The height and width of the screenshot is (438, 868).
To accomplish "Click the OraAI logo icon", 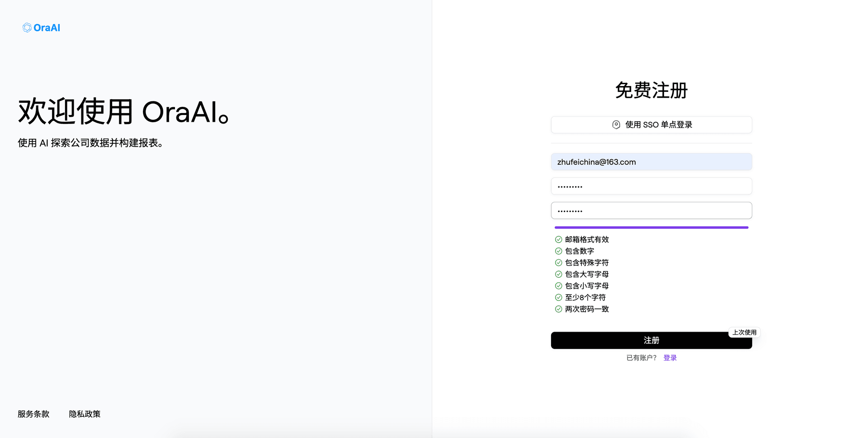I will (x=27, y=28).
